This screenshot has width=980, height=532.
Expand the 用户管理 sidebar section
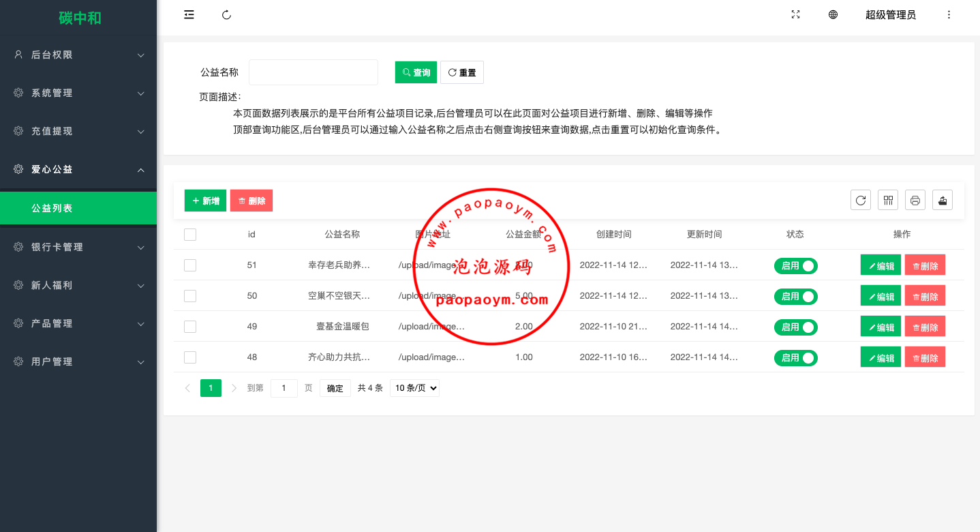(x=78, y=361)
